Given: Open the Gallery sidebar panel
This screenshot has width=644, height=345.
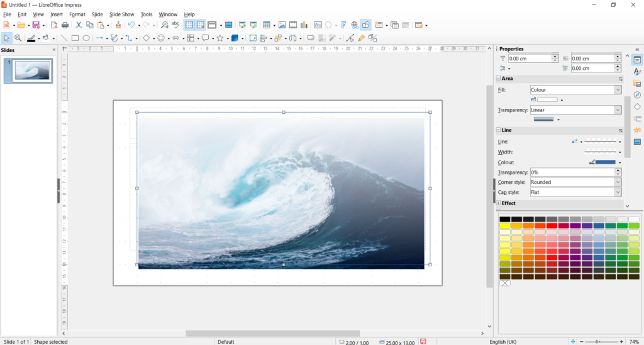Looking at the screenshot, I should pyautogui.click(x=637, y=84).
